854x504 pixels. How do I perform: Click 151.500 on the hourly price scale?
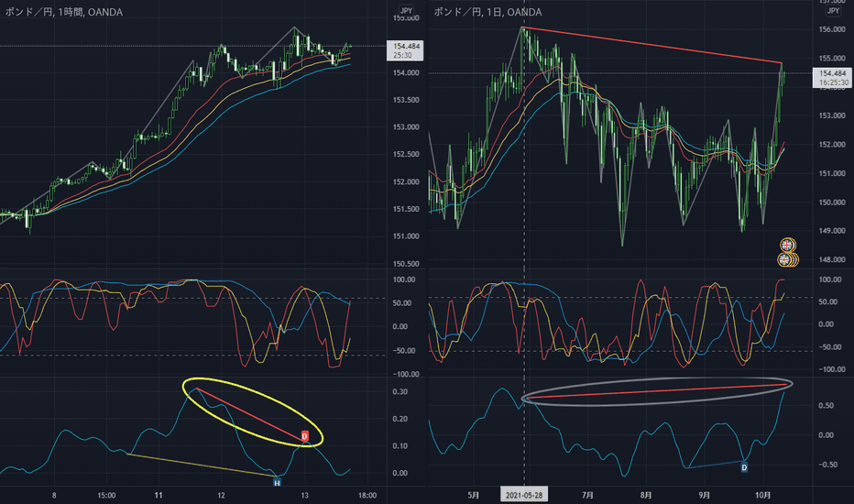coord(406,209)
